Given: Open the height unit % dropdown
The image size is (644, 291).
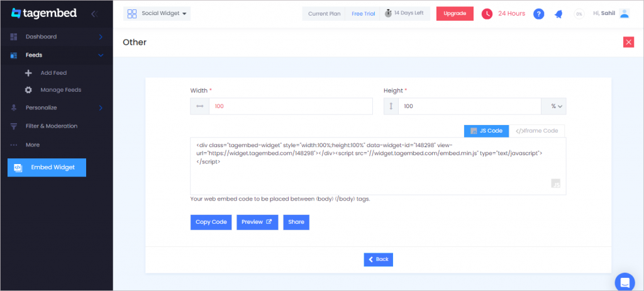Looking at the screenshot, I should tap(553, 106).
